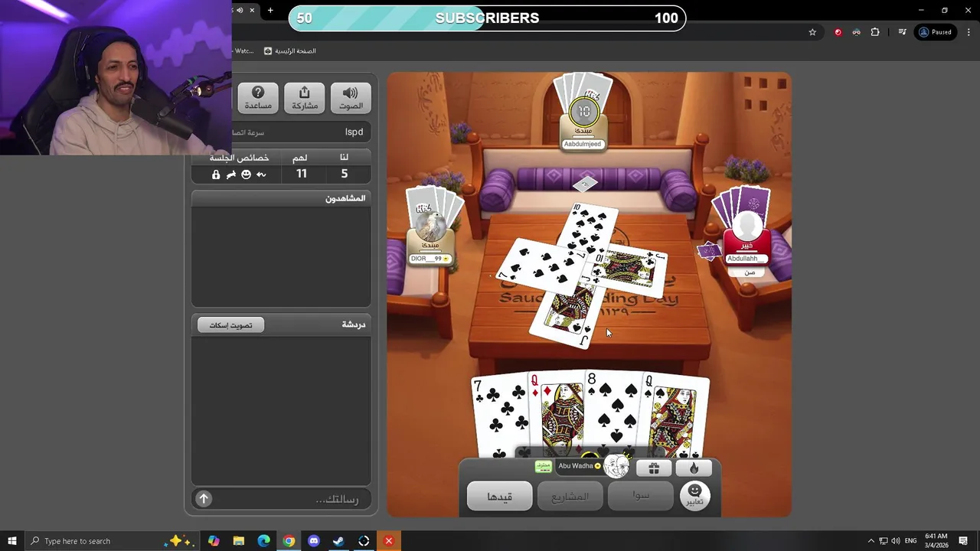This screenshot has width=980, height=551.
Task: Click the لهم score value 11
Action: coord(302,174)
